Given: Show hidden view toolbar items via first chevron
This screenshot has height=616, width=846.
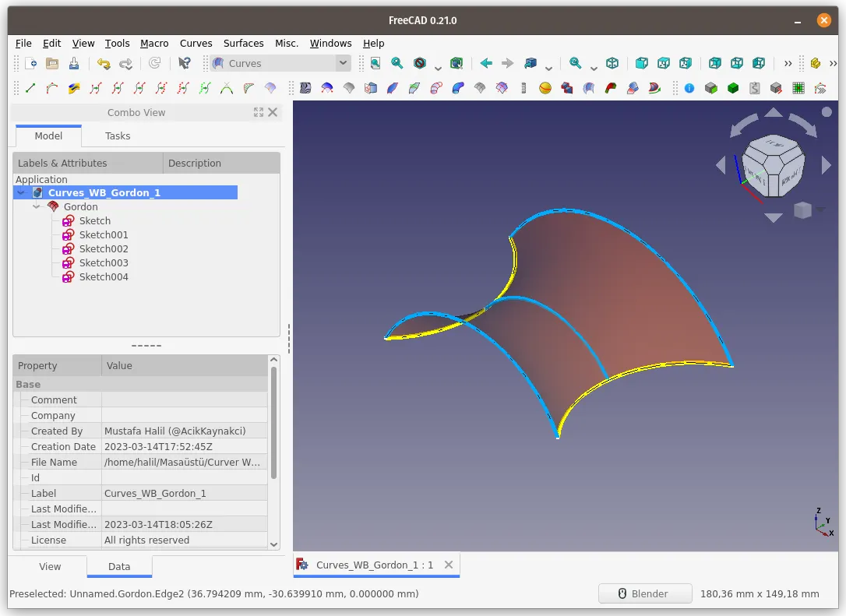Looking at the screenshot, I should tap(788, 64).
